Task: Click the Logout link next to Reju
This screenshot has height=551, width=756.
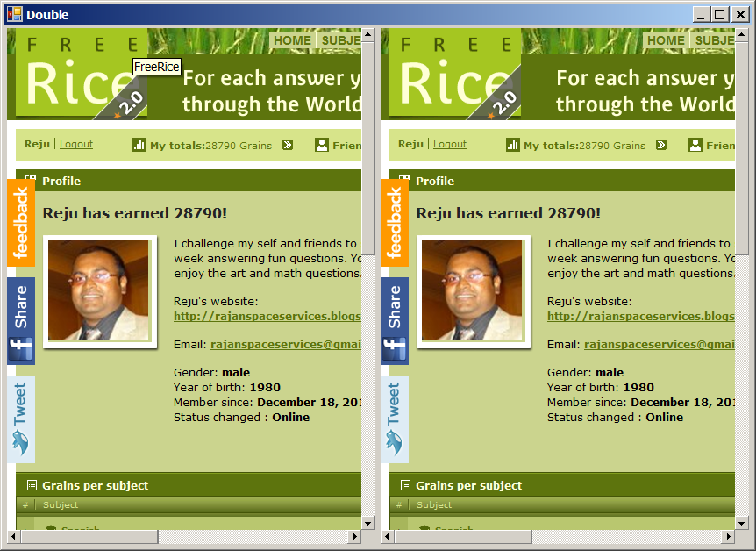Action: coord(75,145)
